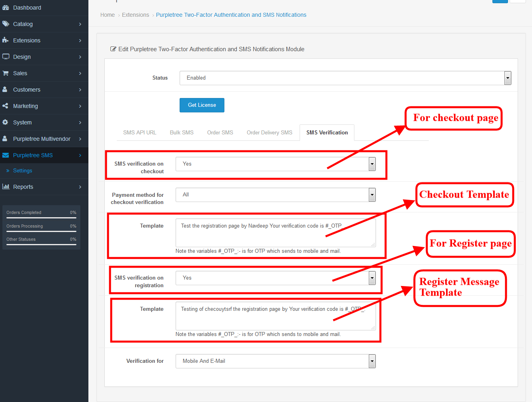Screen dimensions: 532x402
Task: Open Settings under Purpletree SMS
Action: [22, 171]
